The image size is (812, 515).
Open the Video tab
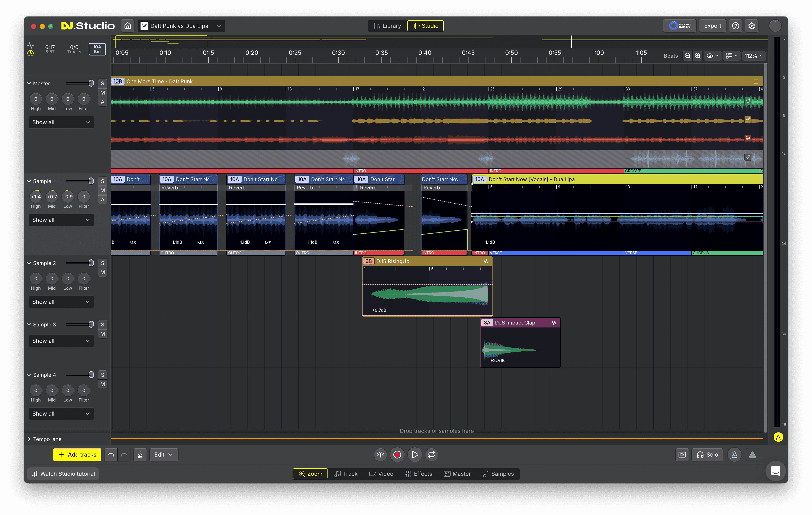381,474
